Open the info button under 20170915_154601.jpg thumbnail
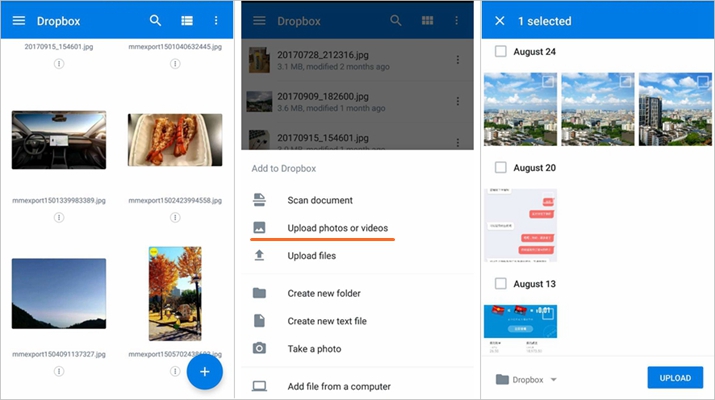715x400 pixels. 59,64
